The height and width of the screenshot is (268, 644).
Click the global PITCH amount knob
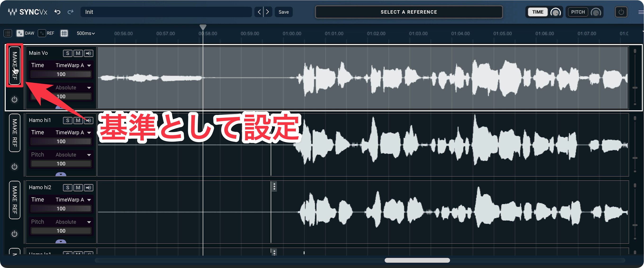[596, 12]
